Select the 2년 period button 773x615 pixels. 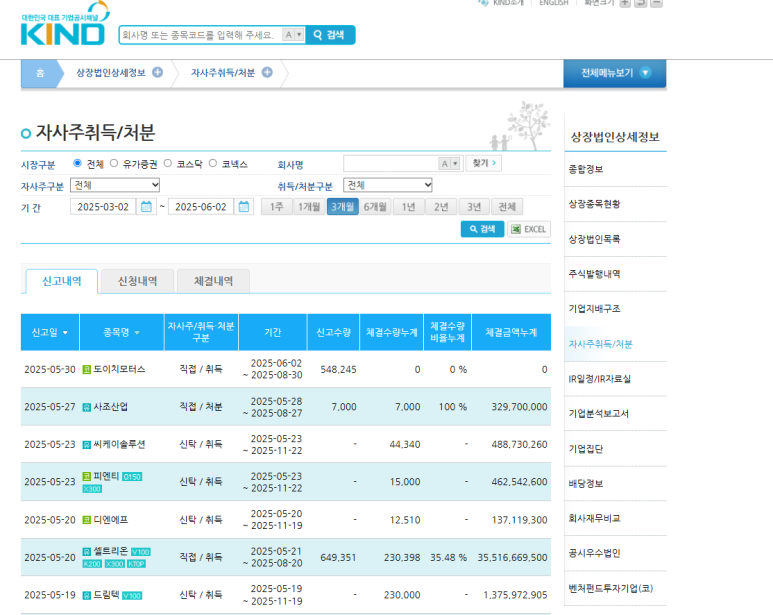441,207
